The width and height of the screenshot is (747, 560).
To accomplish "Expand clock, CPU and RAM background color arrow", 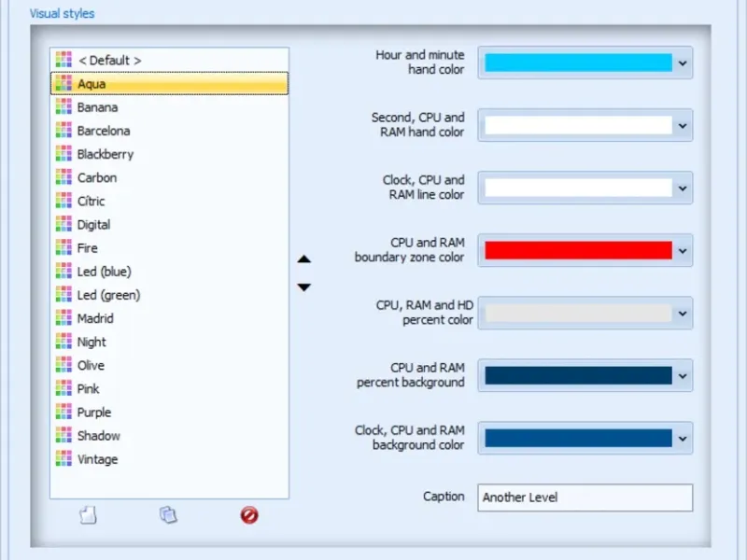I will click(683, 439).
